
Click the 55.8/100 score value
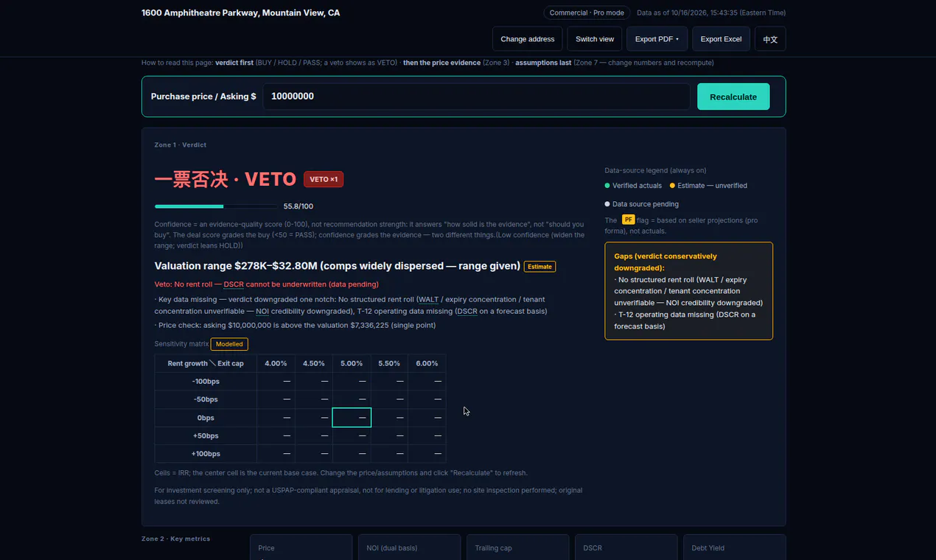tap(298, 206)
